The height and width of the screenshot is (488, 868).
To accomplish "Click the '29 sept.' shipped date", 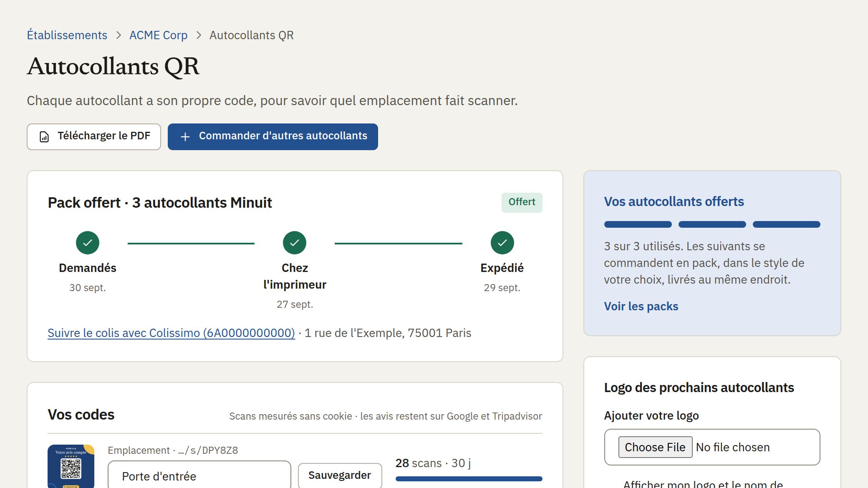I will click(502, 288).
